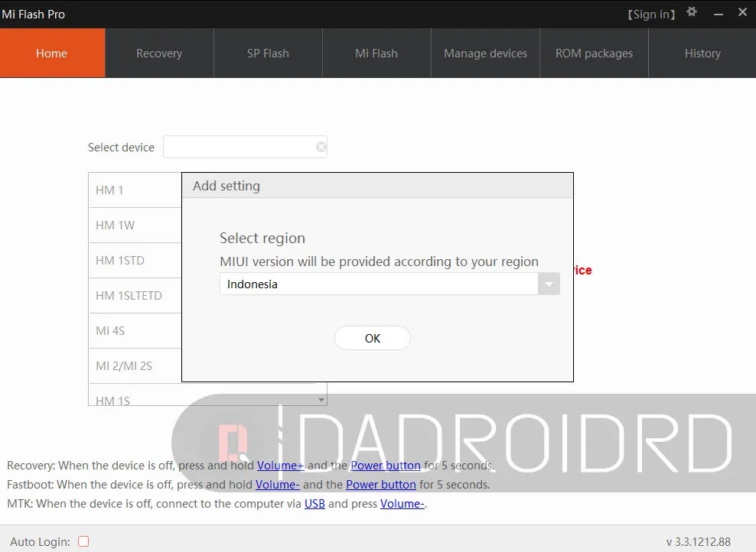Open the settings gear icon
Image resolution: width=756 pixels, height=552 pixels.
[692, 12]
